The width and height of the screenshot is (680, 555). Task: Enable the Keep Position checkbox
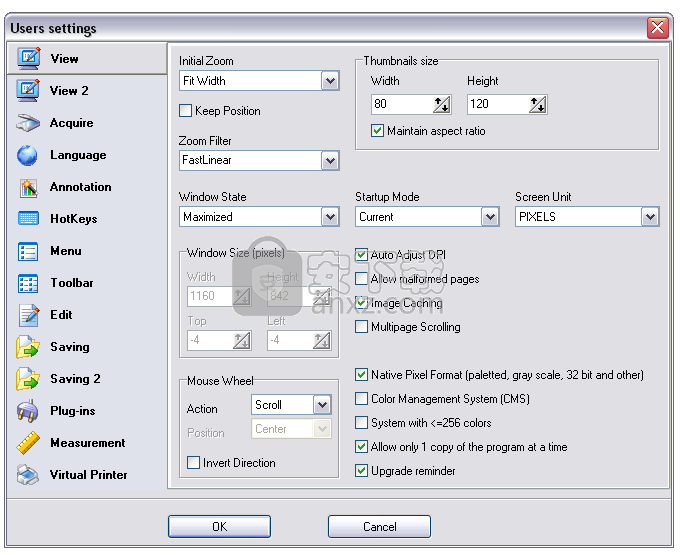point(186,111)
